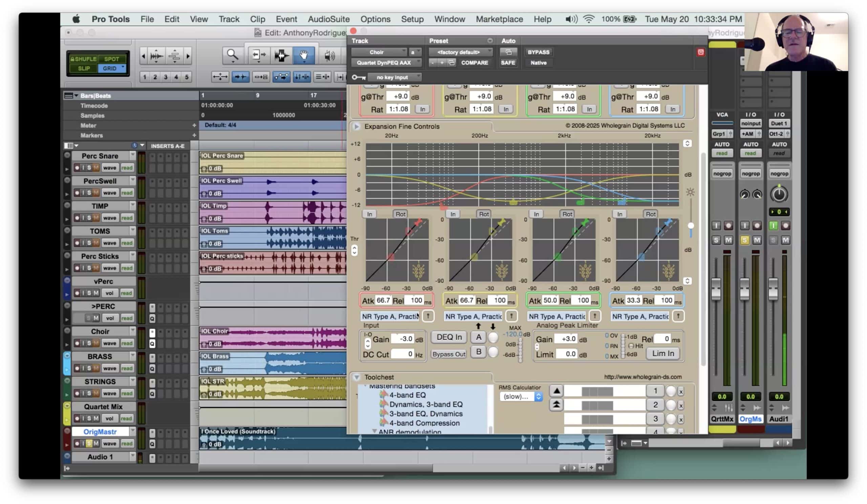Click the Bars|Beats ruler view icon
Image resolution: width=867 pixels, height=504 pixels.
68,96
